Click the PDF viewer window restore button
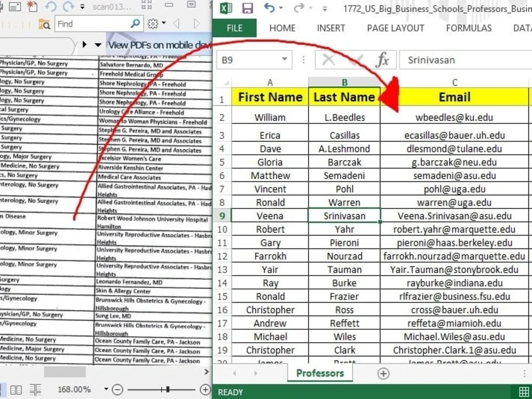Screen dimensions: 532x399 [x=192, y=4]
